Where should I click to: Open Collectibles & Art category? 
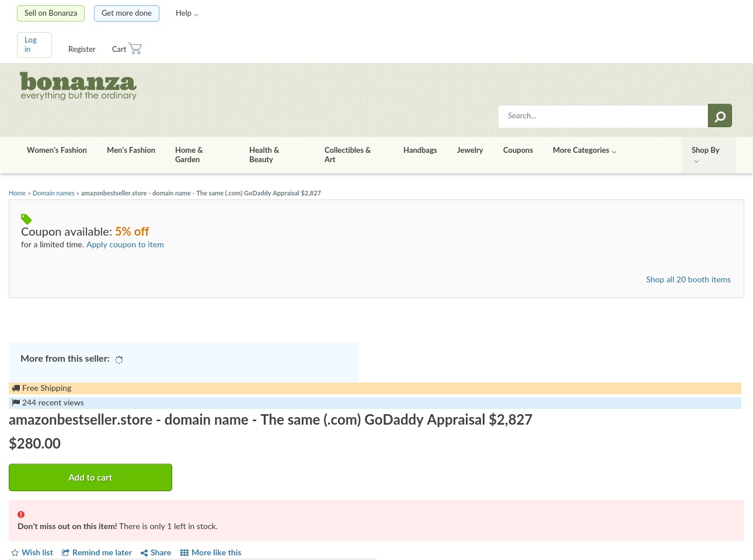tap(347, 155)
